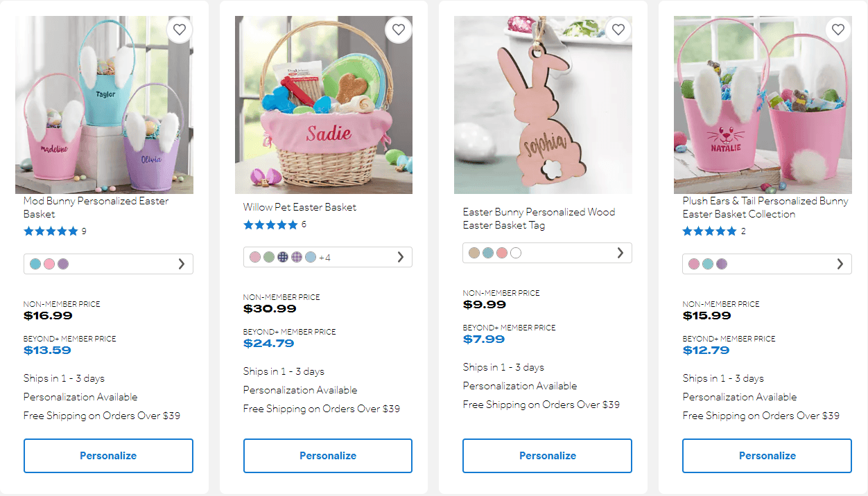The height and width of the screenshot is (496, 868).
Task: Open additional swatches for Willow Pet basket
Action: click(401, 256)
